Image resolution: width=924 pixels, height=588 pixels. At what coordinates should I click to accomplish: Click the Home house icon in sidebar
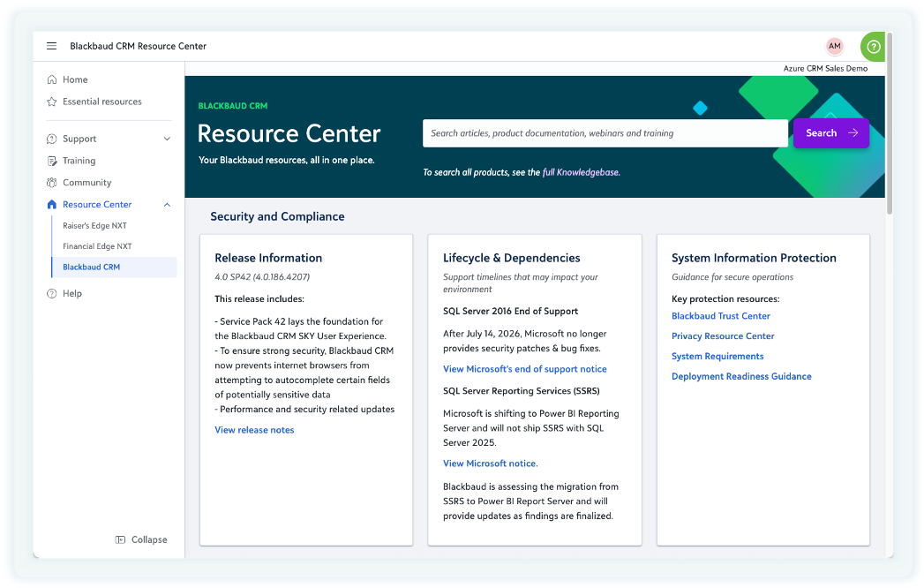[x=52, y=79]
